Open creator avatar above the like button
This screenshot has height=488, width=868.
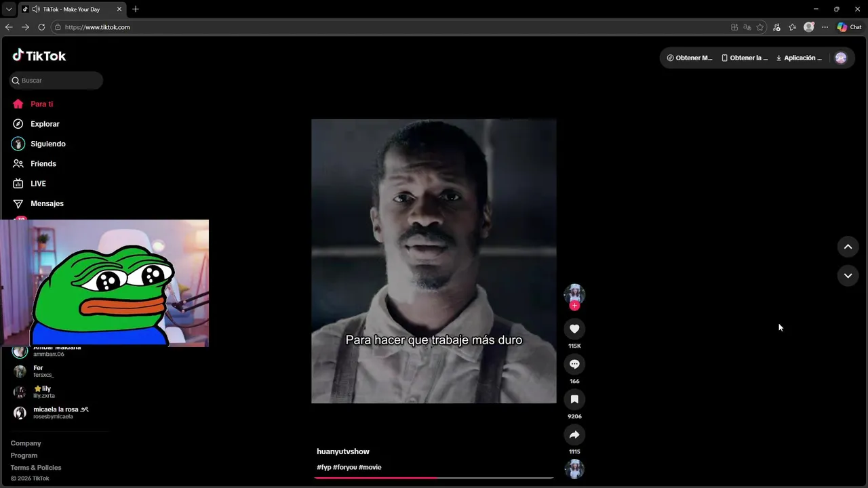(x=574, y=293)
